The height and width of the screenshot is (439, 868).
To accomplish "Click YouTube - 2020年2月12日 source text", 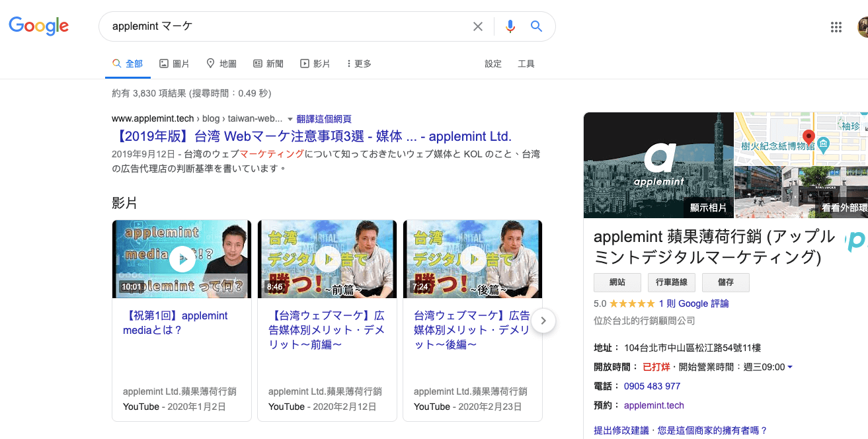I will pyautogui.click(x=322, y=407).
